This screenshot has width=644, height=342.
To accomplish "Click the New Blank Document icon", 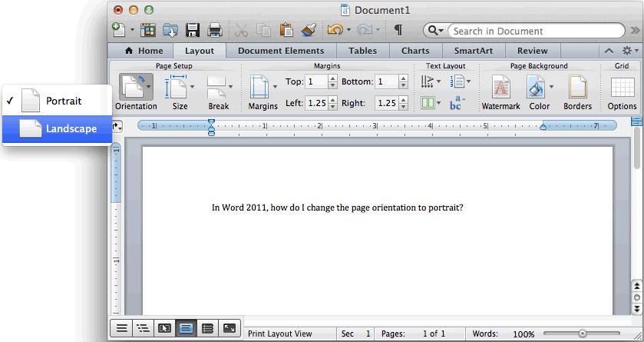I will tap(119, 30).
